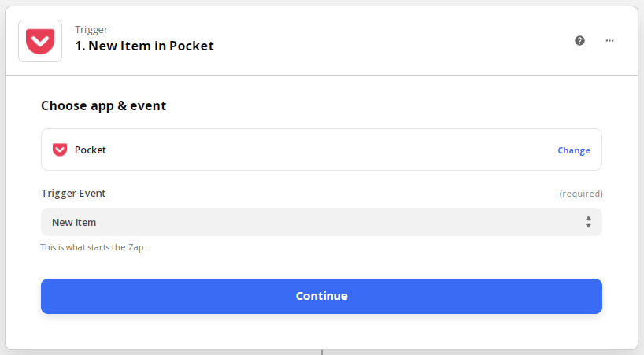Screen dimensions: 644x355
Task: Open the help question mark icon
Action: [x=579, y=41]
